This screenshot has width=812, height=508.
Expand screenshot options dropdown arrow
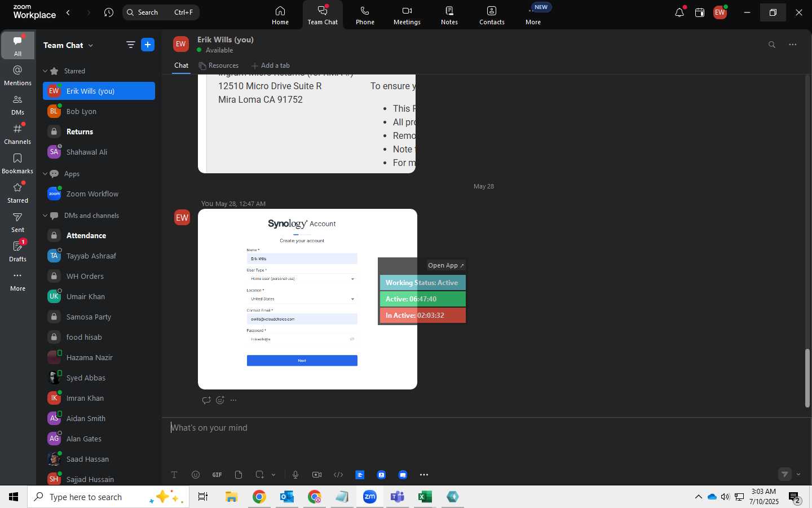(x=273, y=475)
